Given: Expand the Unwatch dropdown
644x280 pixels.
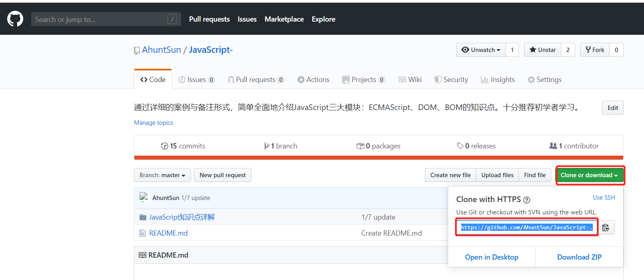Looking at the screenshot, I should tap(481, 50).
